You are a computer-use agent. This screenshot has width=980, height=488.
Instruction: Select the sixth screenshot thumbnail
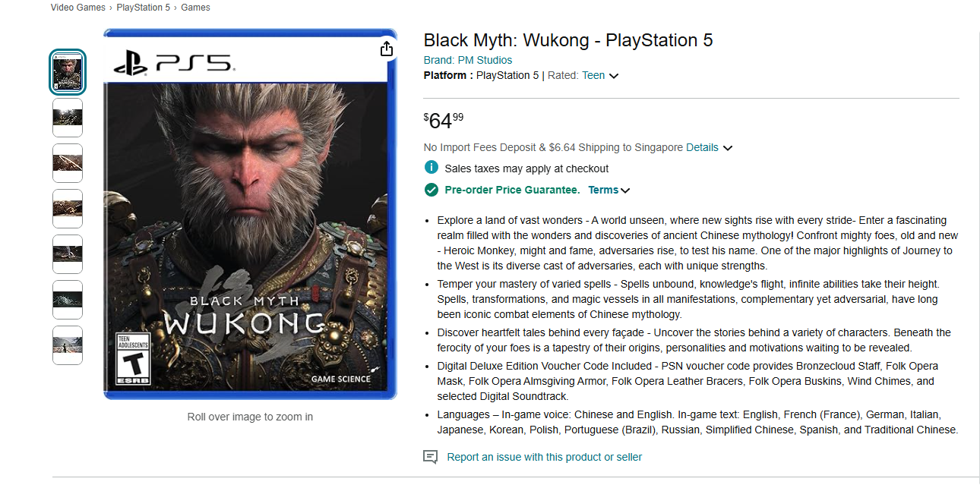point(68,300)
